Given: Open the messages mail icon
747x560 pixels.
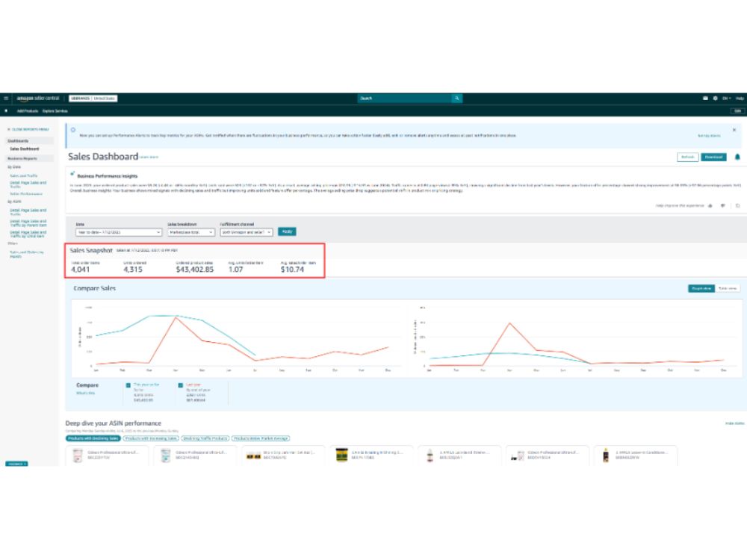Looking at the screenshot, I should (x=705, y=99).
